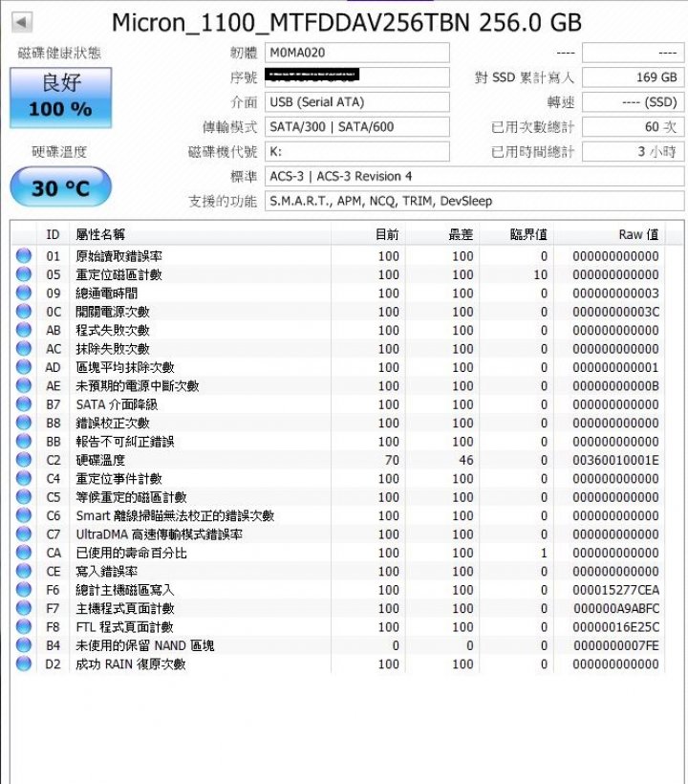Click raw value 000015277CEA
The width and height of the screenshot is (688, 784).
(615, 590)
